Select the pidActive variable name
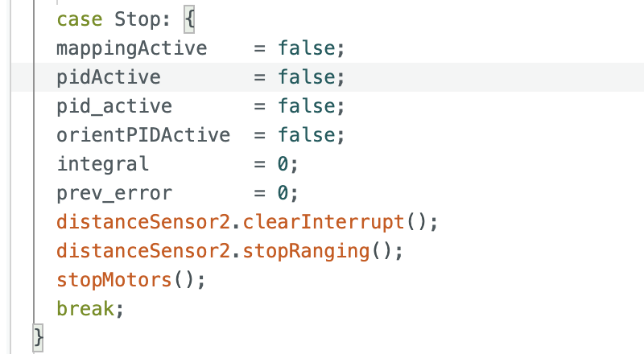 tap(109, 77)
